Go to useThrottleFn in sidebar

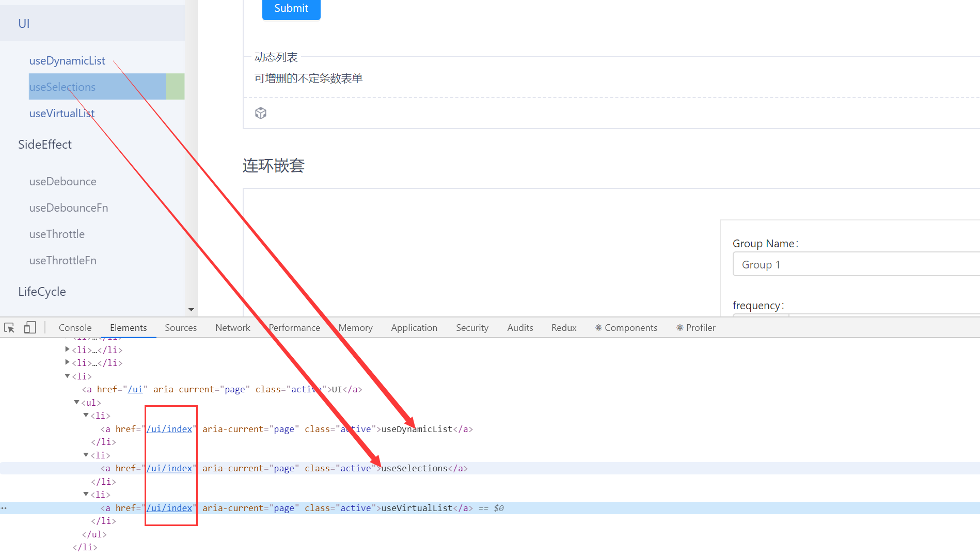point(63,261)
